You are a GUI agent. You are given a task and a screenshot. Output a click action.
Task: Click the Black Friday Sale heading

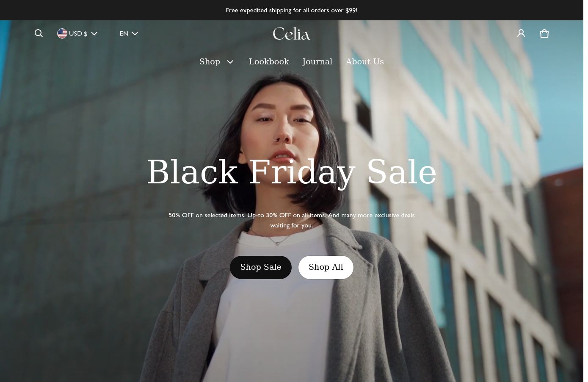click(292, 172)
